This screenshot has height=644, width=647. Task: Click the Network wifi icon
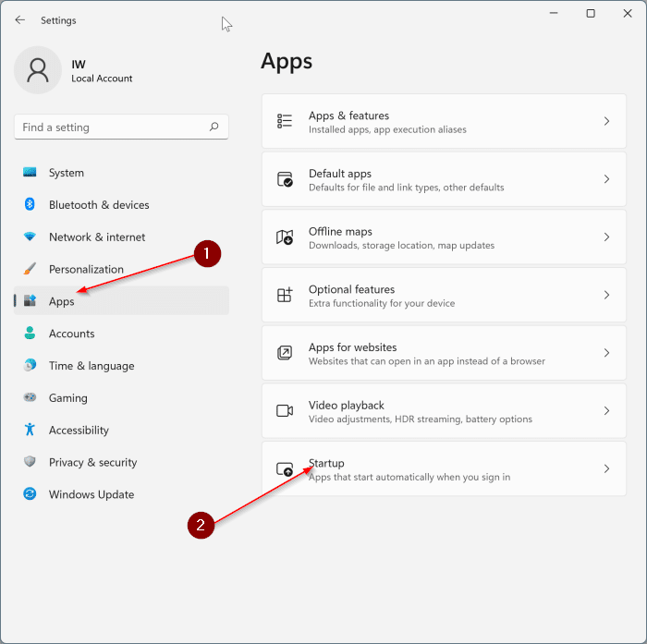tap(30, 237)
